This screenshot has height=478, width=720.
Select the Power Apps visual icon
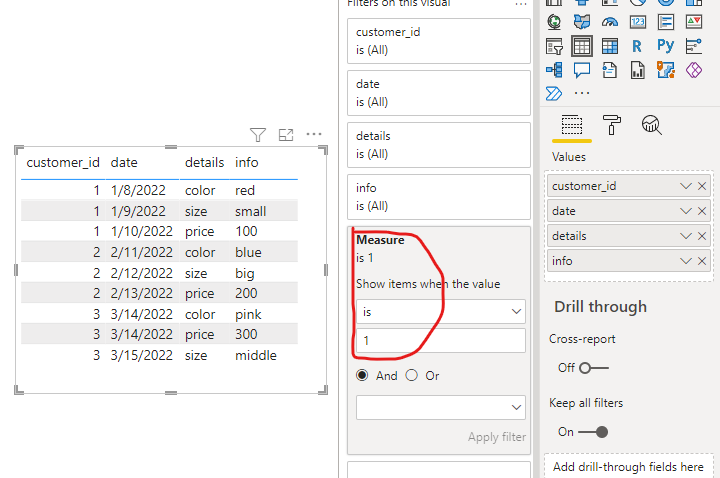694,70
